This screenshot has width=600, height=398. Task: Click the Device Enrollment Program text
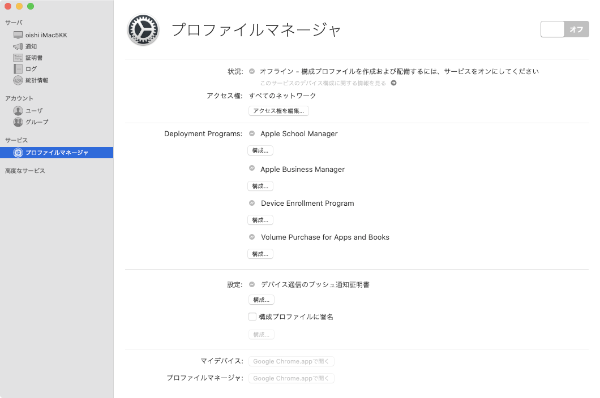pyautogui.click(x=307, y=203)
